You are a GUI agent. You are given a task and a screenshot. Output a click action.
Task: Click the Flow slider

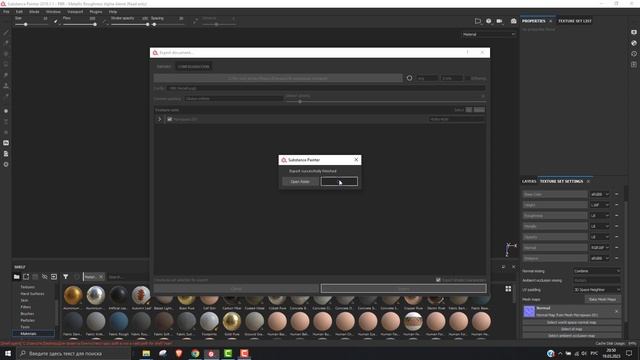(80, 24)
